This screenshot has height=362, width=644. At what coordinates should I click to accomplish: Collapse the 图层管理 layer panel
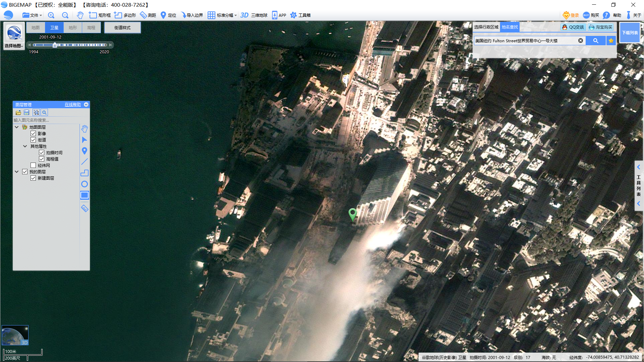coord(86,105)
